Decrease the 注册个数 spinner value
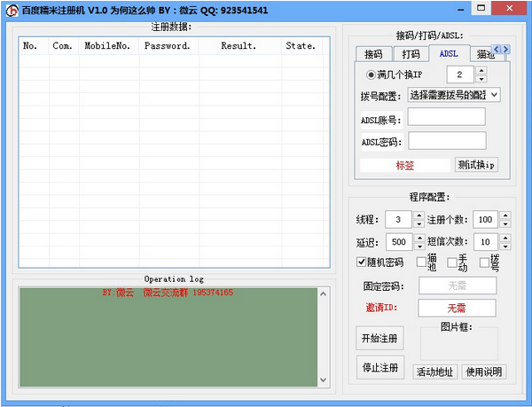The width and height of the screenshot is (532, 407). [x=505, y=223]
